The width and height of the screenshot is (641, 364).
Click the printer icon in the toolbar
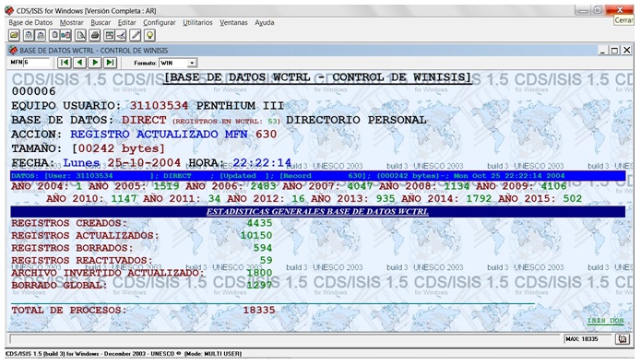click(x=95, y=36)
